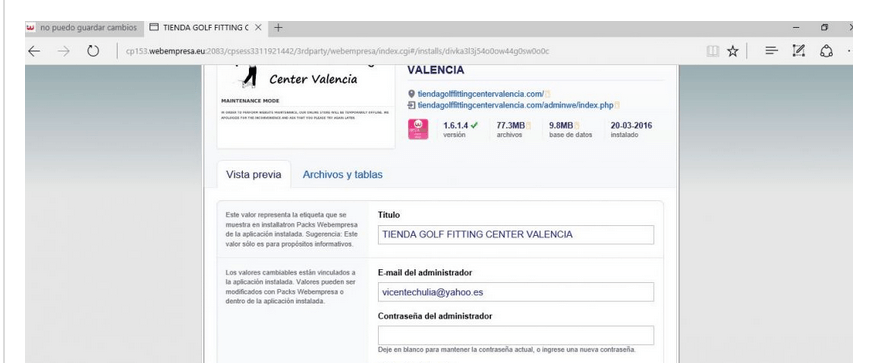Go back with the browser back arrow
874x363 pixels.
coord(34,51)
